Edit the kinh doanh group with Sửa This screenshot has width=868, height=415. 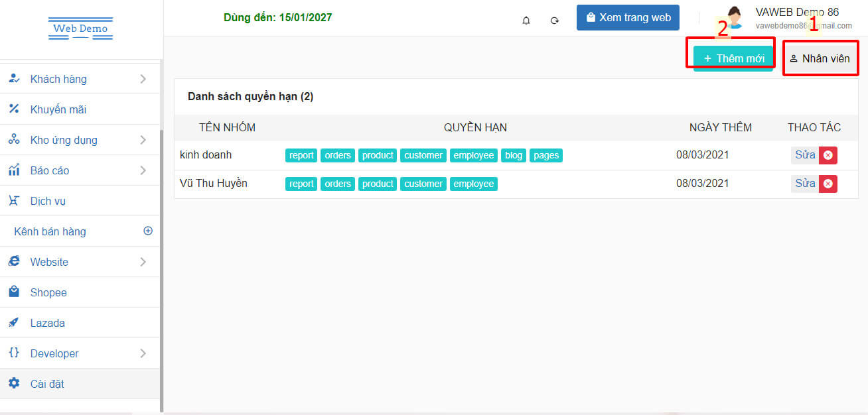click(804, 155)
